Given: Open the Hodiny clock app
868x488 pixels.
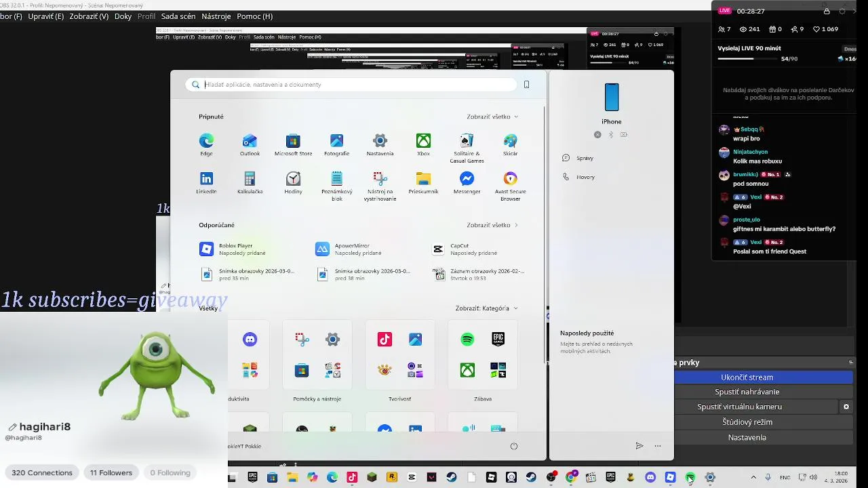Looking at the screenshot, I should point(293,182).
